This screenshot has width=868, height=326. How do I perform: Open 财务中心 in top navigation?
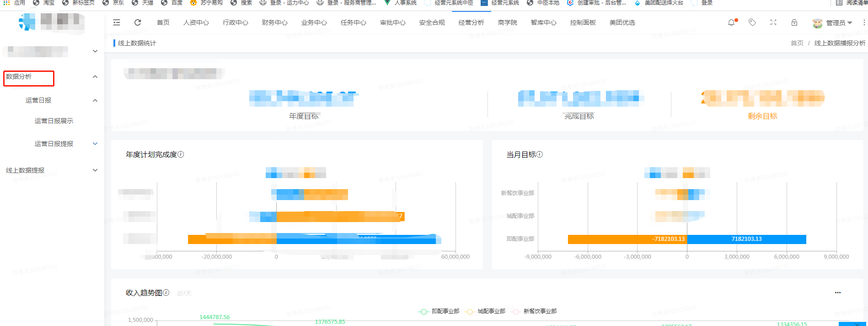[275, 22]
